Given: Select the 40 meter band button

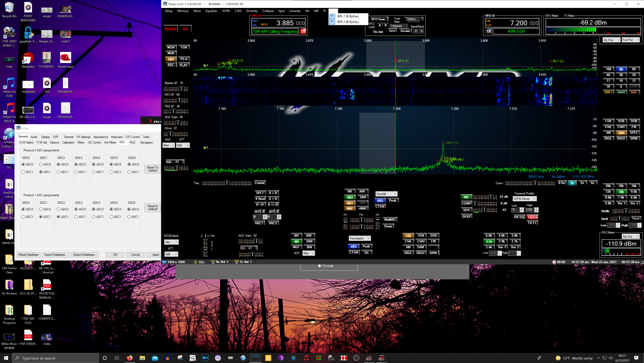Looking at the screenshot, I should (x=608, y=75).
